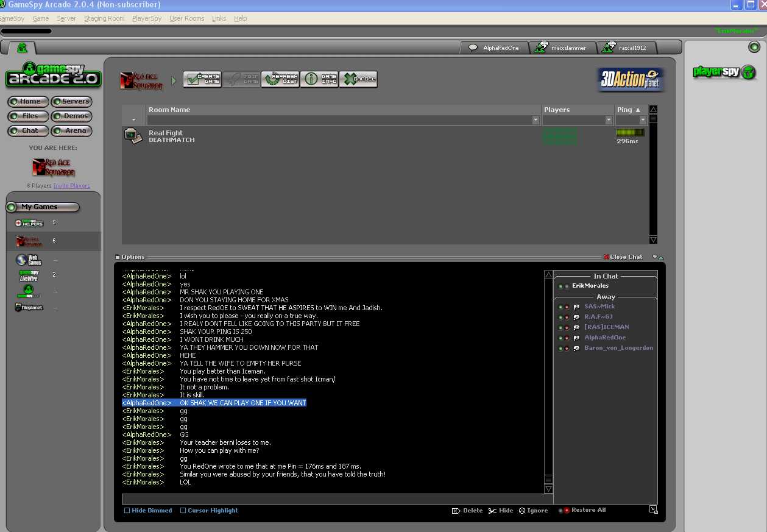Click the Cancel toolbar button
This screenshot has width=767, height=532.
click(358, 79)
